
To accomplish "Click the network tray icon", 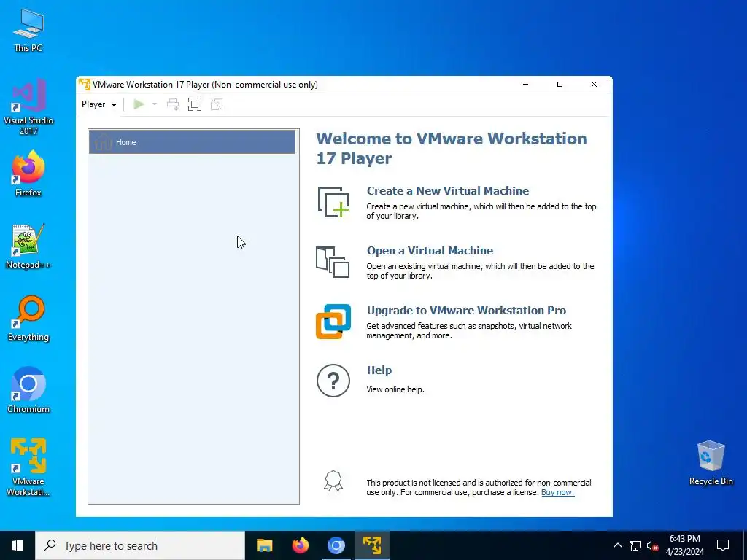I will (x=635, y=545).
